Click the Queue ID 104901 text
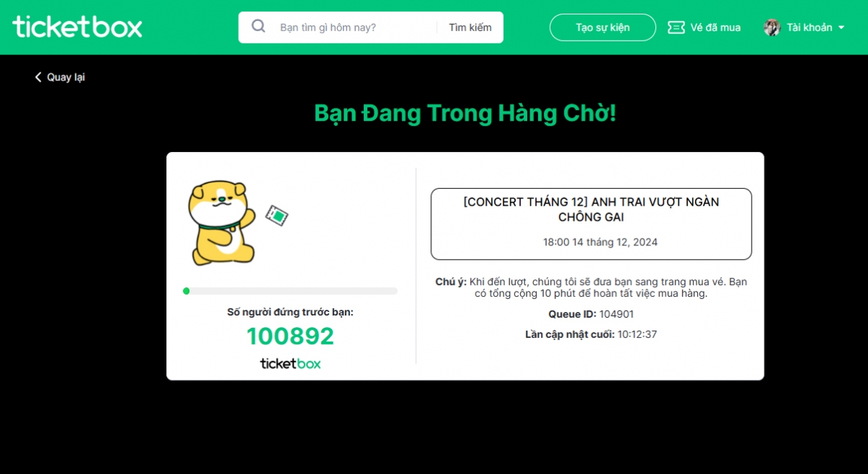The image size is (868, 474). coord(591,314)
